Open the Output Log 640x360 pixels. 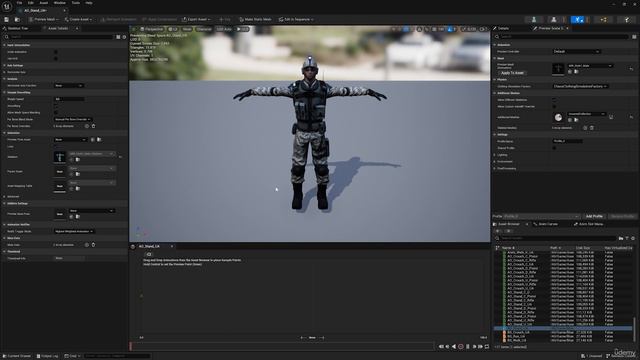(x=48, y=356)
